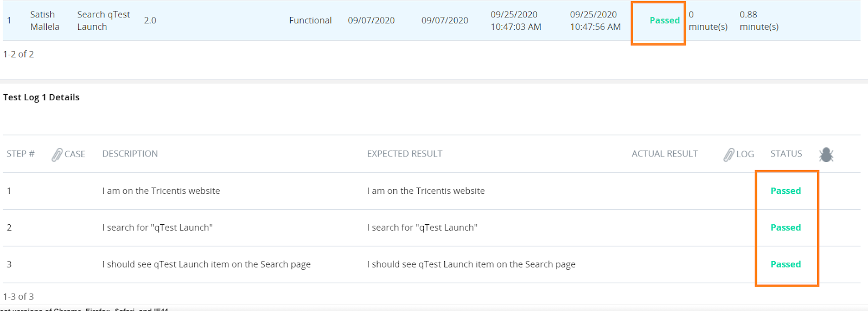Select the Passed status of step 2
868x311 pixels.
(785, 228)
